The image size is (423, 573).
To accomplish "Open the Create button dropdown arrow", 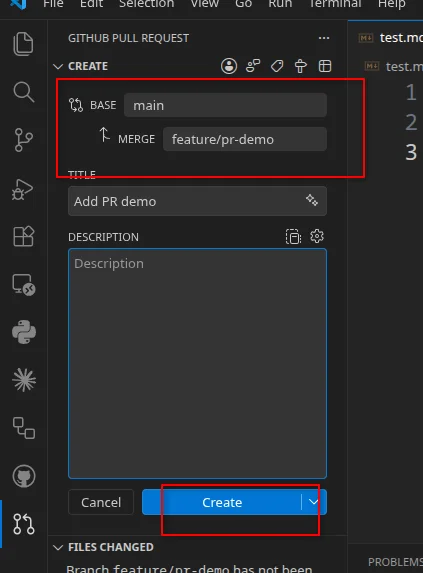I will click(314, 502).
